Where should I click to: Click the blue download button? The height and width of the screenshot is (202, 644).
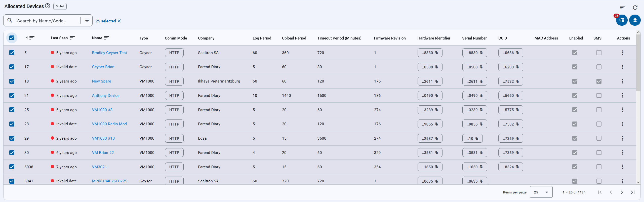(635, 20)
